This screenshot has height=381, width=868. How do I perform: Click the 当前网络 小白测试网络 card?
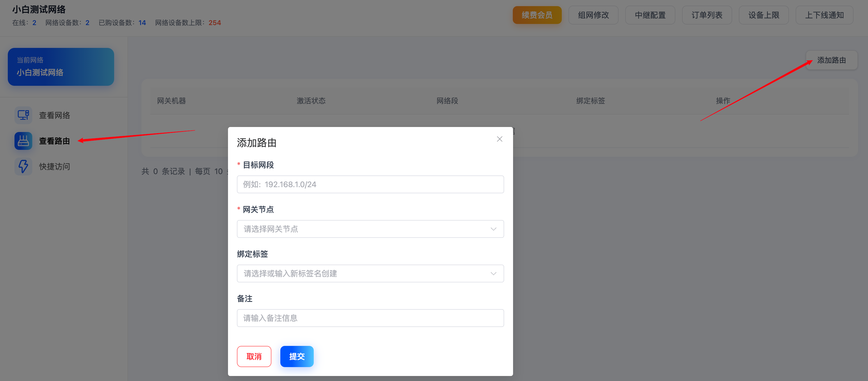pyautogui.click(x=61, y=67)
